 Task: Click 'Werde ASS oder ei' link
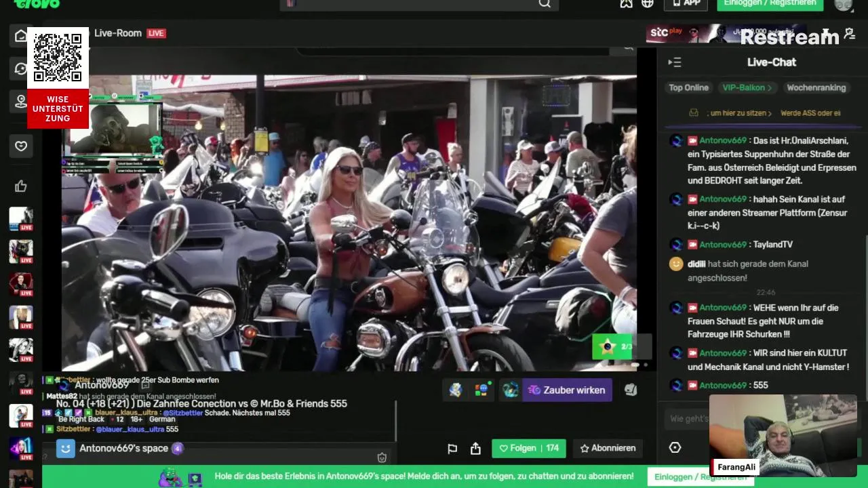click(x=810, y=113)
